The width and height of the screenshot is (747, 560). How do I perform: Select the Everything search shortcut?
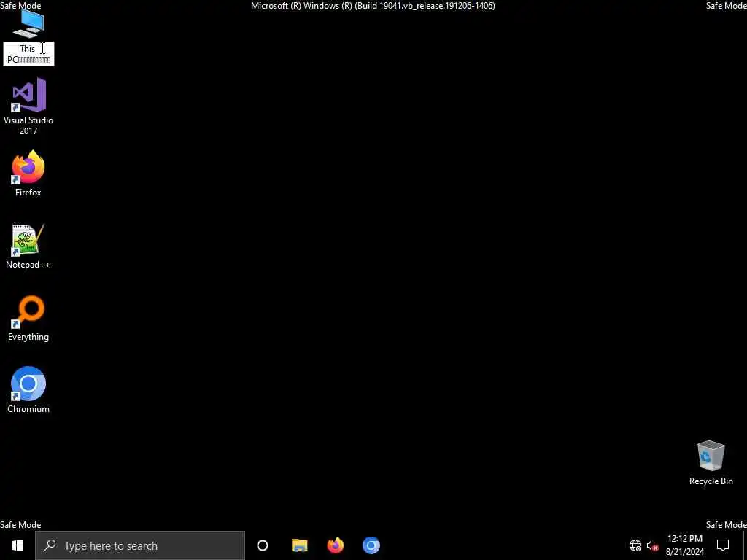[x=28, y=318]
